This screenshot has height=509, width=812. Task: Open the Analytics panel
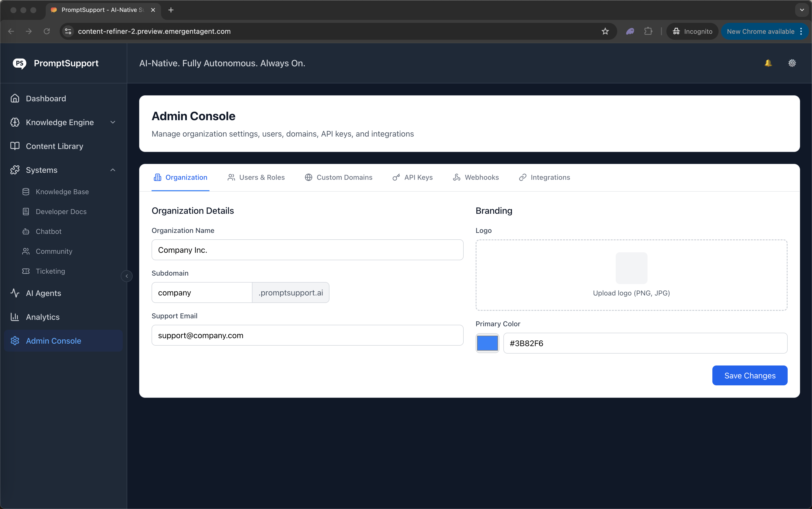click(x=42, y=317)
